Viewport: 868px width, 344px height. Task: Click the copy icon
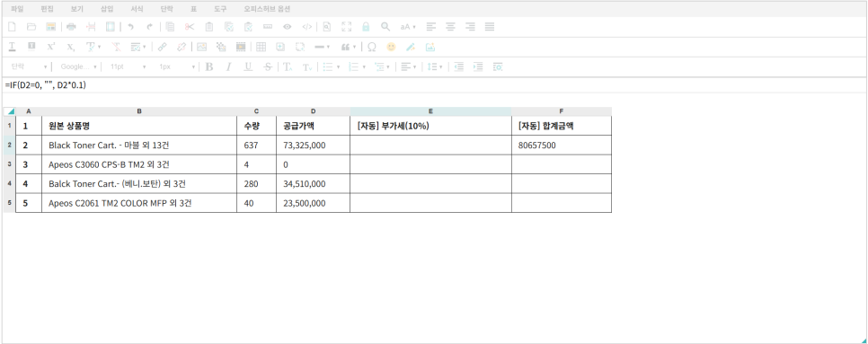tap(171, 27)
